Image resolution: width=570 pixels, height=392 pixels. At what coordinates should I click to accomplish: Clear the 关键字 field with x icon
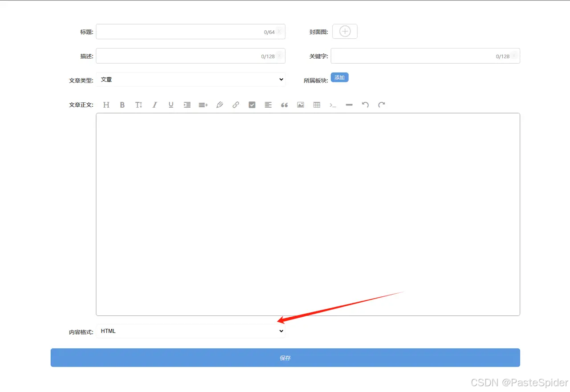[514, 56]
